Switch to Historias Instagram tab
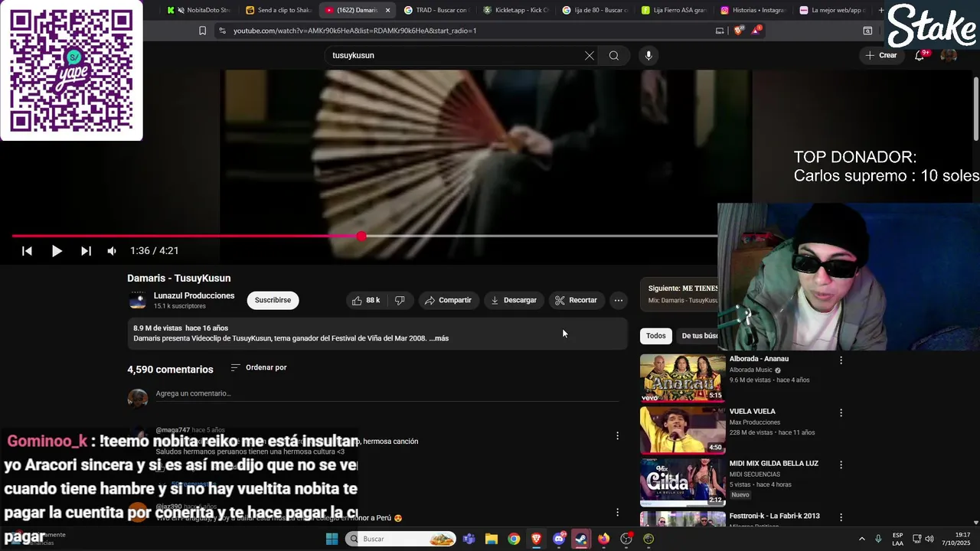Screen dimensions: 980x551 pos(754,10)
